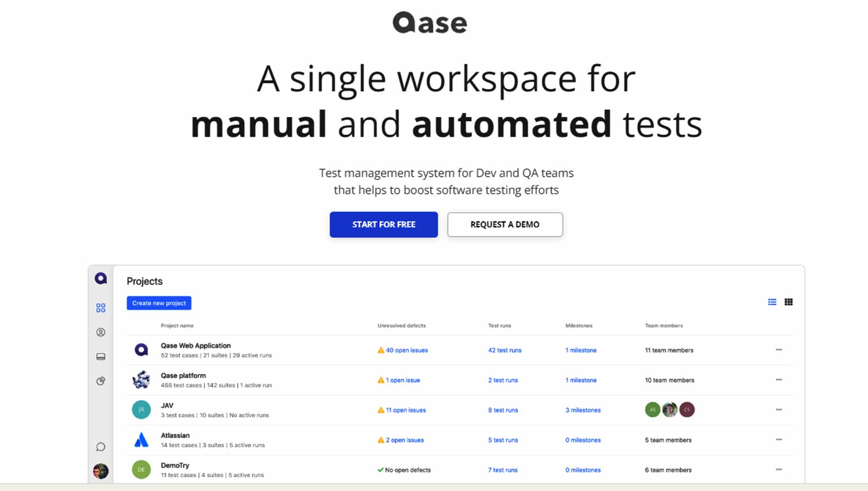868x491 pixels.
Task: Open the 7 test runs link
Action: point(503,470)
